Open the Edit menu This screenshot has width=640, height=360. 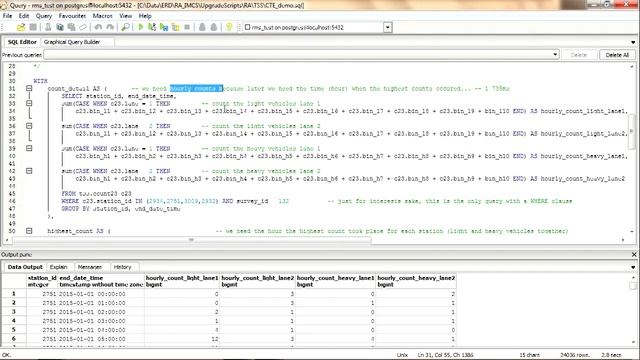coord(24,16)
